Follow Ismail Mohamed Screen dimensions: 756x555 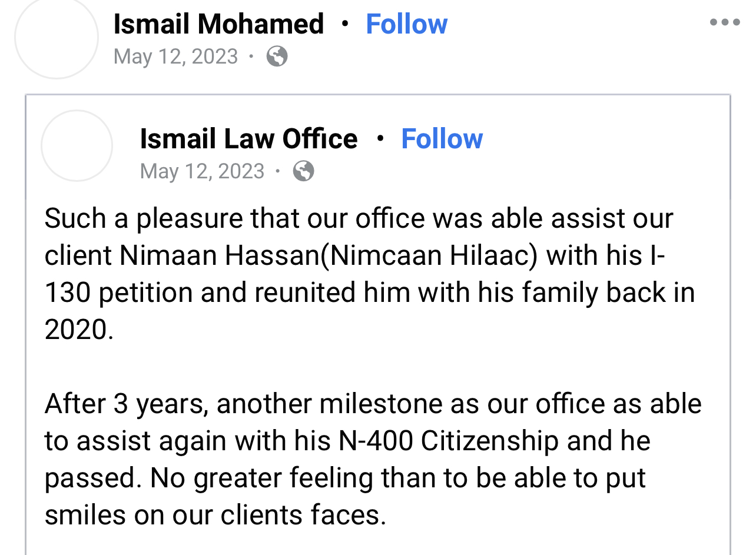pos(407,24)
